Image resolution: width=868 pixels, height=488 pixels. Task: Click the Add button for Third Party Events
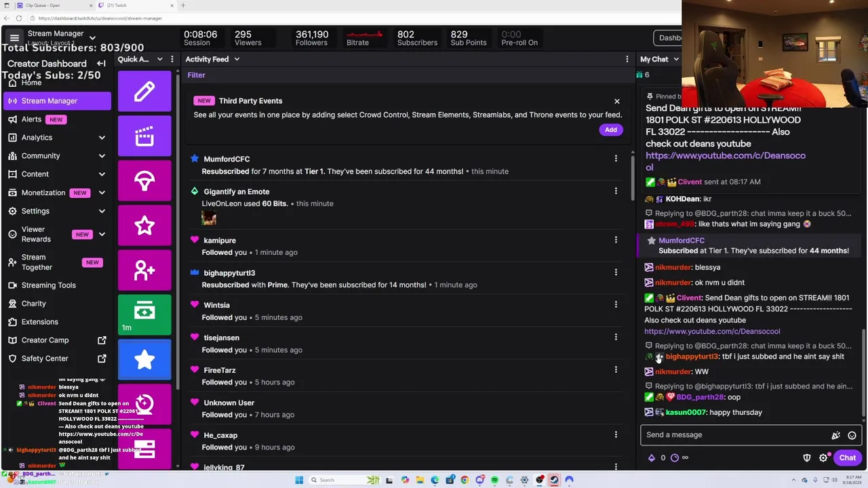pyautogui.click(x=611, y=130)
